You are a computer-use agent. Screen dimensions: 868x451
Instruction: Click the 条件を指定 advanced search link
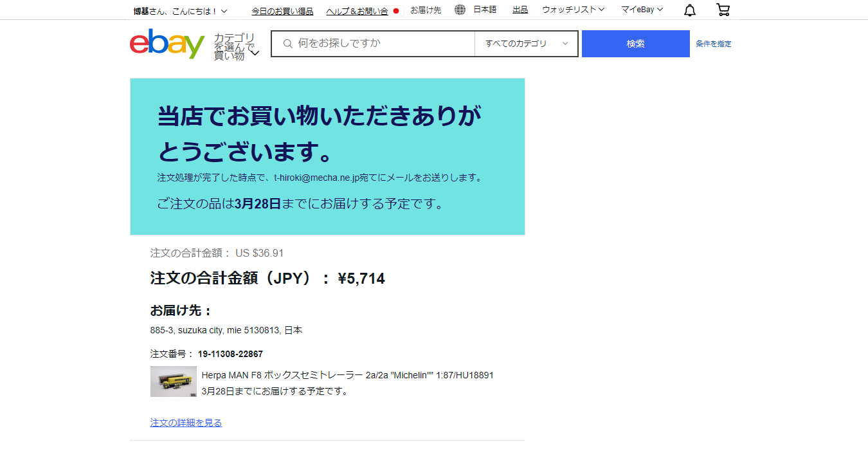coord(713,44)
